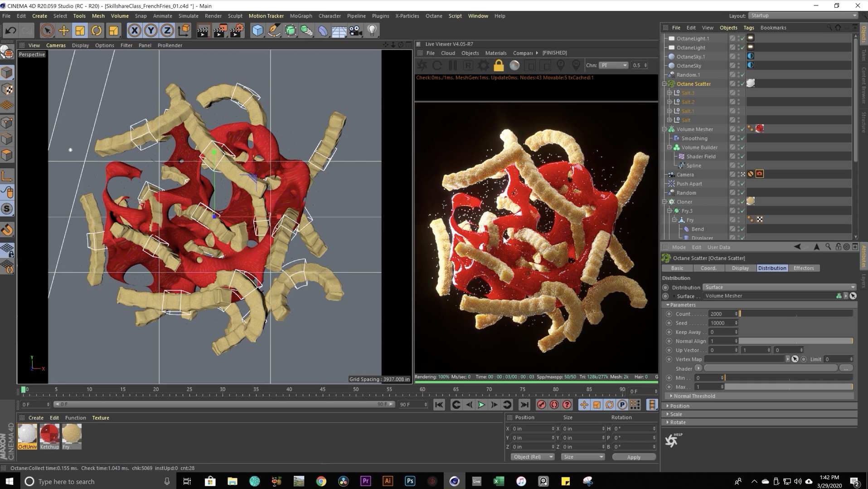Viewport: 868px width, 489px height.
Task: Click the Apply button in coordinates panel
Action: [x=633, y=457]
